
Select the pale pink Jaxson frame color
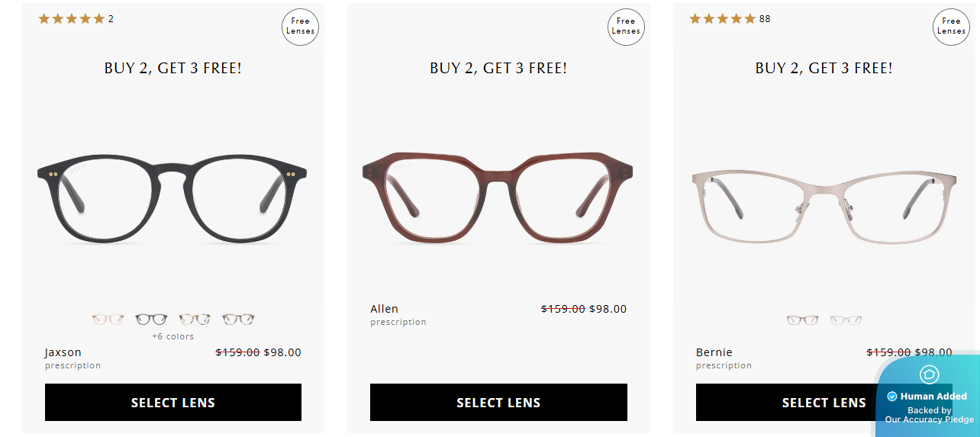[108, 320]
